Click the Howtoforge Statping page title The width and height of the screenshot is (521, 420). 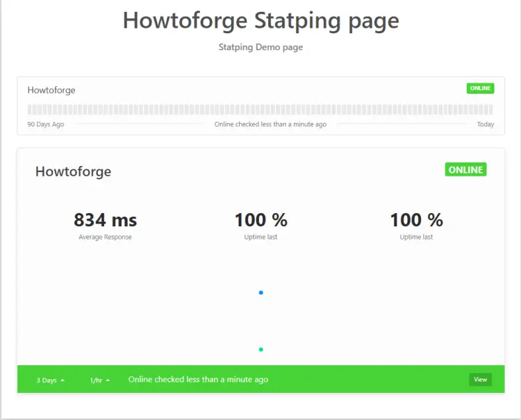[x=260, y=21]
